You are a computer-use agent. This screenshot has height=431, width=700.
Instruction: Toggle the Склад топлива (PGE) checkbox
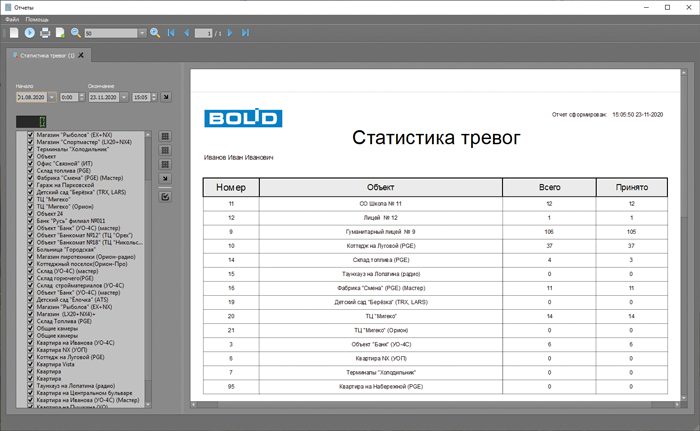tap(30, 170)
